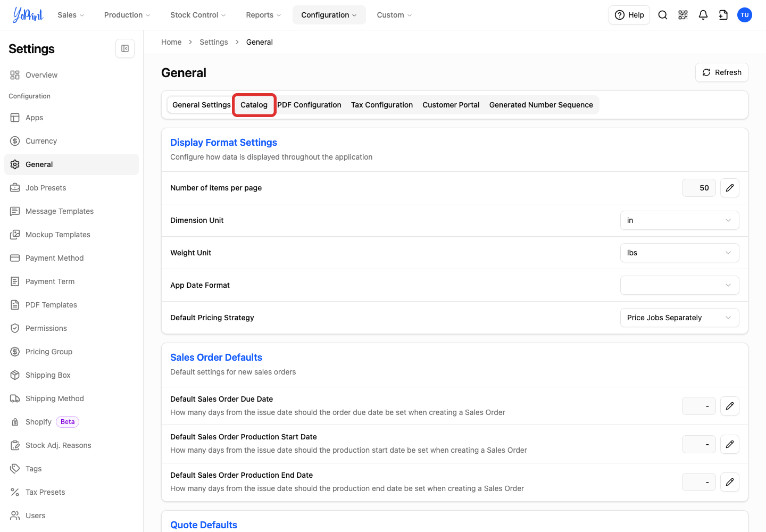Open the Weight Unit dropdown
The height and width of the screenshot is (532, 766).
[679, 253]
